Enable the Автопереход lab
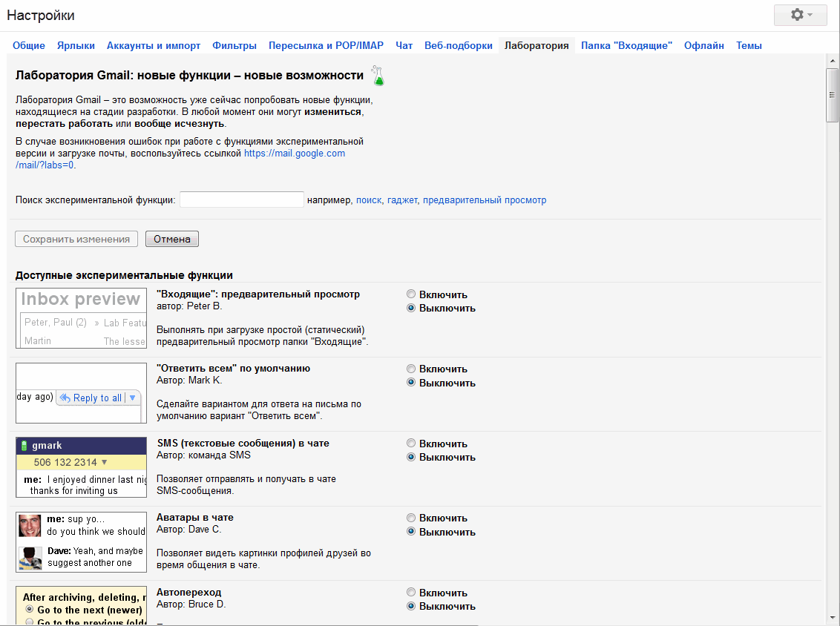 [411, 593]
